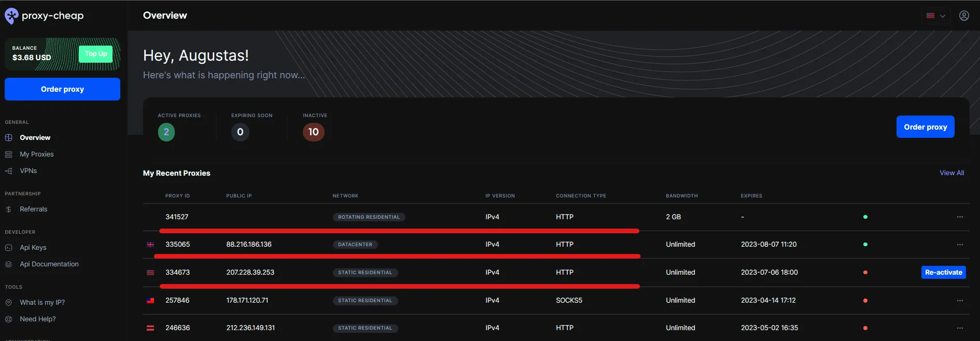
Task: Click the Overview grid icon in sidebar
Action: click(9, 138)
